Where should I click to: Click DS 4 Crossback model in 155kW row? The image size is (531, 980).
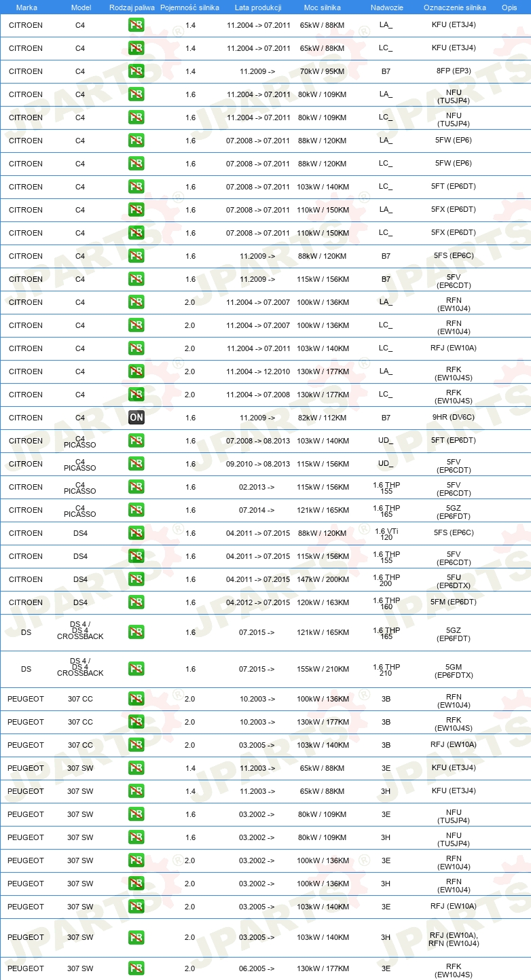[80, 667]
